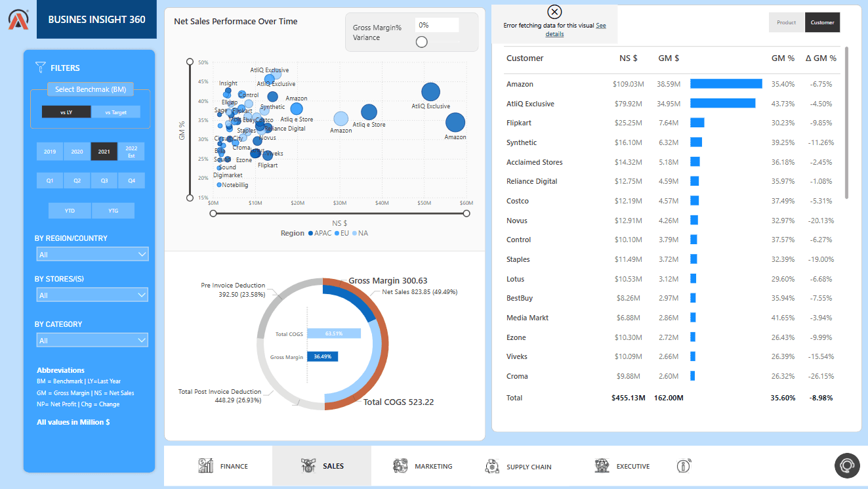Click the GM % axis upper slider handle
The image size is (868, 489).
190,62
